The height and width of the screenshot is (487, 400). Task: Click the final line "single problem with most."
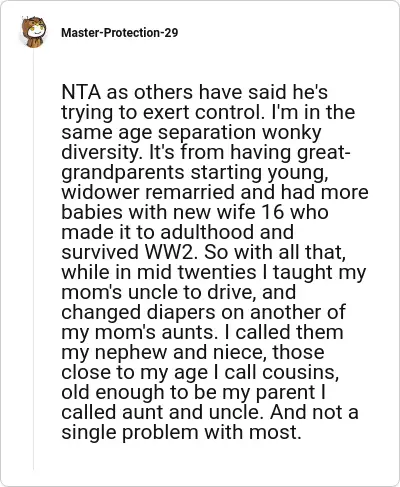click(182, 433)
